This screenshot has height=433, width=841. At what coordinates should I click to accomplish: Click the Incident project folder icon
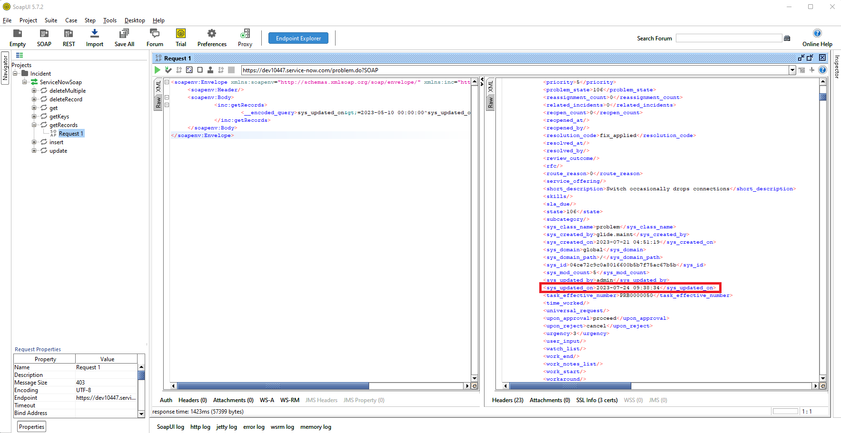(25, 74)
